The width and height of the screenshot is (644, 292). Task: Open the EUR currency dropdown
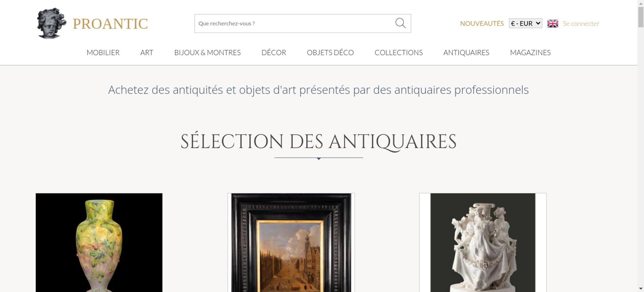[525, 23]
